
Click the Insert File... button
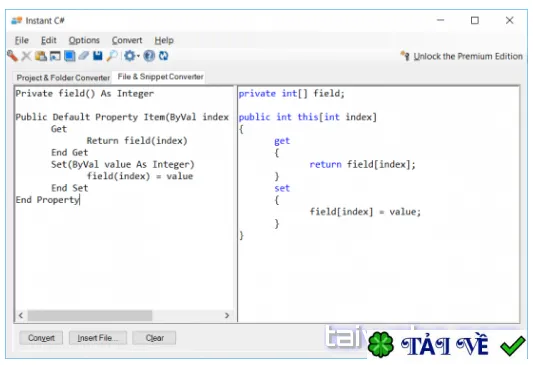pyautogui.click(x=98, y=338)
